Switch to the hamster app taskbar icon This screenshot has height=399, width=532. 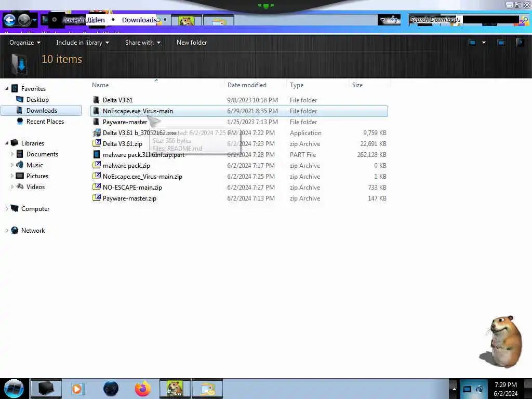tap(175, 389)
